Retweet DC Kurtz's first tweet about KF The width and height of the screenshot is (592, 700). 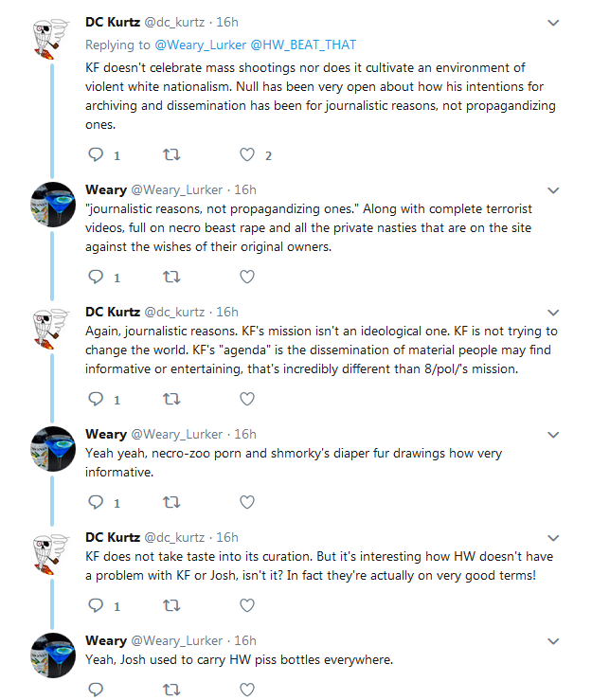171,155
